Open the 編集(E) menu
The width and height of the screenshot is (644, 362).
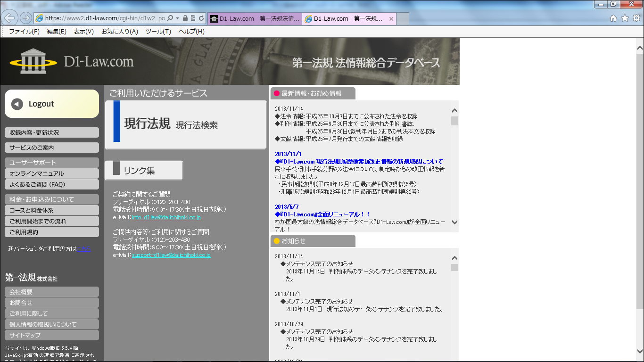tap(57, 32)
